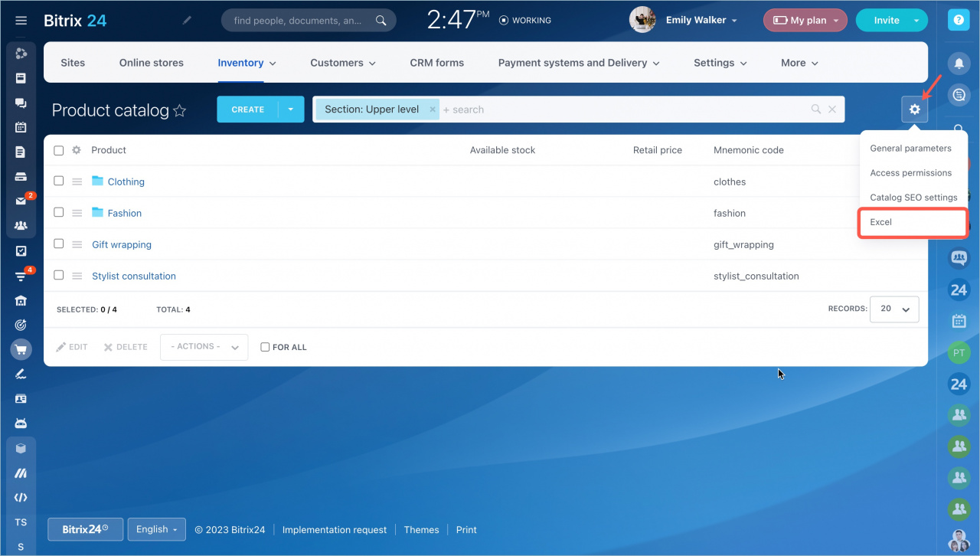Open the ACTIONS dropdown
This screenshot has width=980, height=556.
[204, 347]
